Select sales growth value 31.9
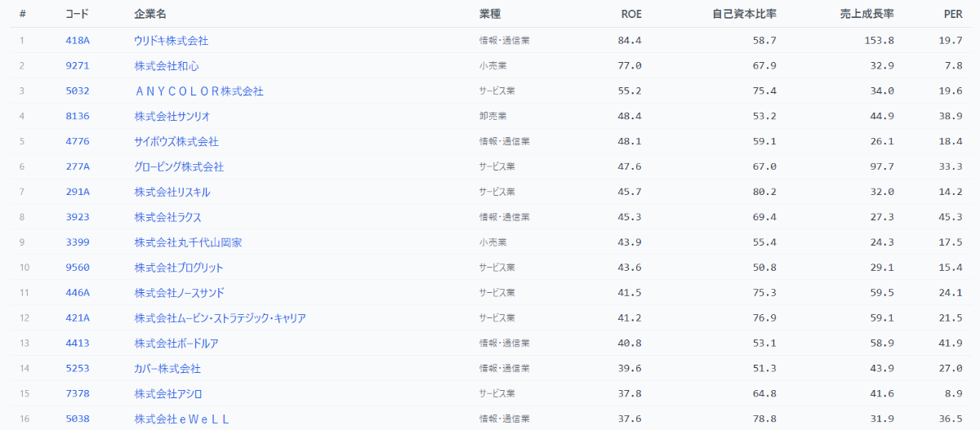Screen dimensions: 980x430 pos(883,419)
